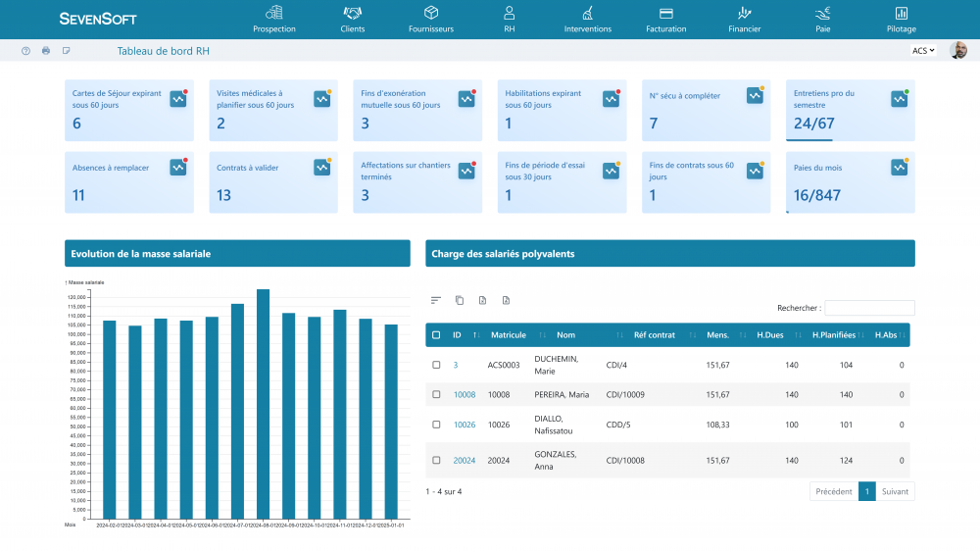Screen dimensions: 980x551
Task: Click chart icon on Absences à remplacer card
Action: pos(177,168)
